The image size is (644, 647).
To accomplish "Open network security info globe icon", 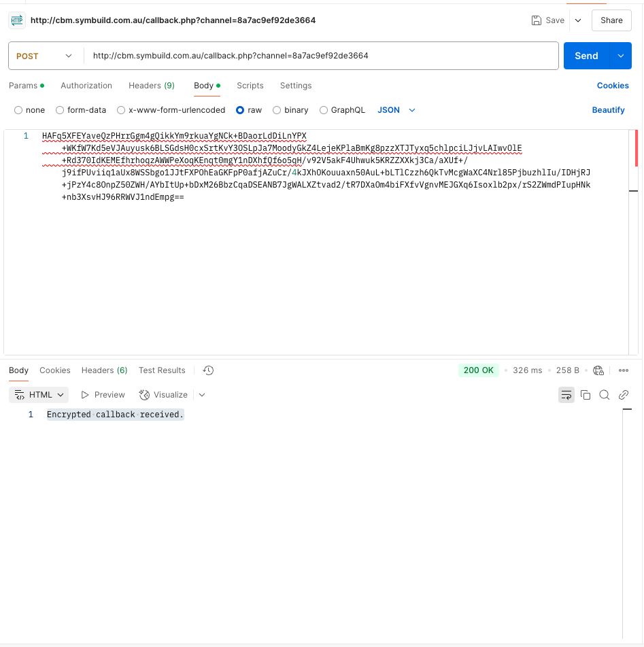I will (x=598, y=370).
